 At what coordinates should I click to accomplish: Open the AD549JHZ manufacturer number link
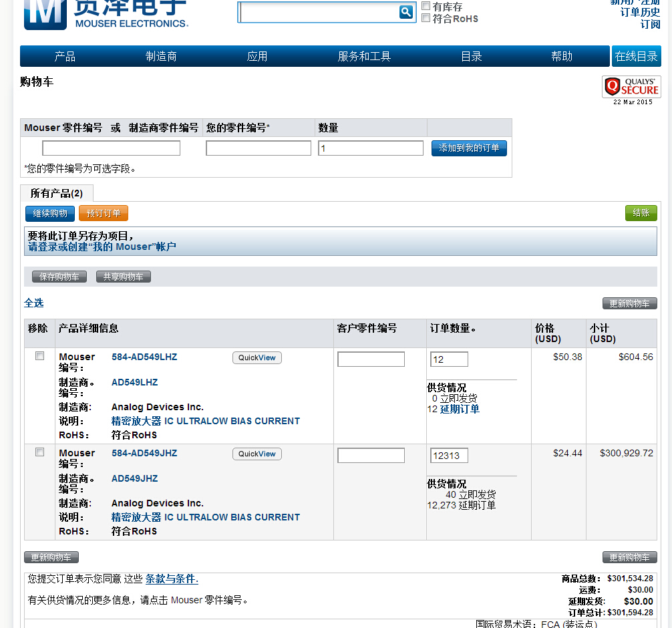coord(134,478)
